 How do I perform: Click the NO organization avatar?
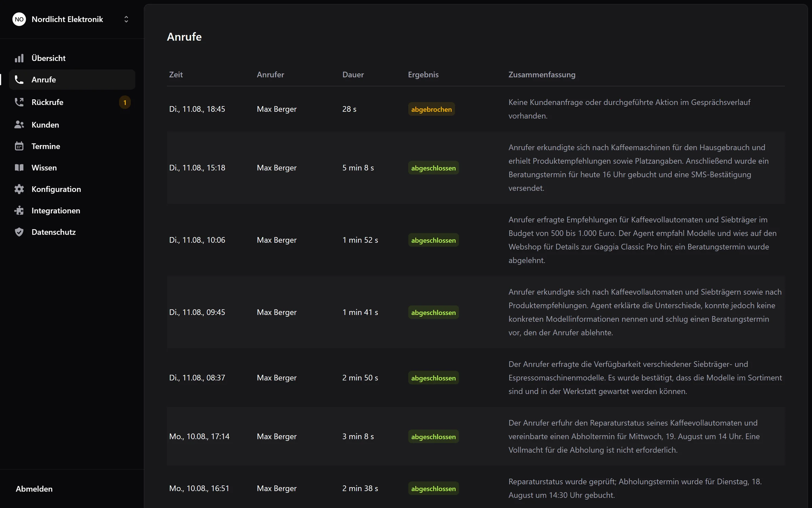(x=19, y=19)
